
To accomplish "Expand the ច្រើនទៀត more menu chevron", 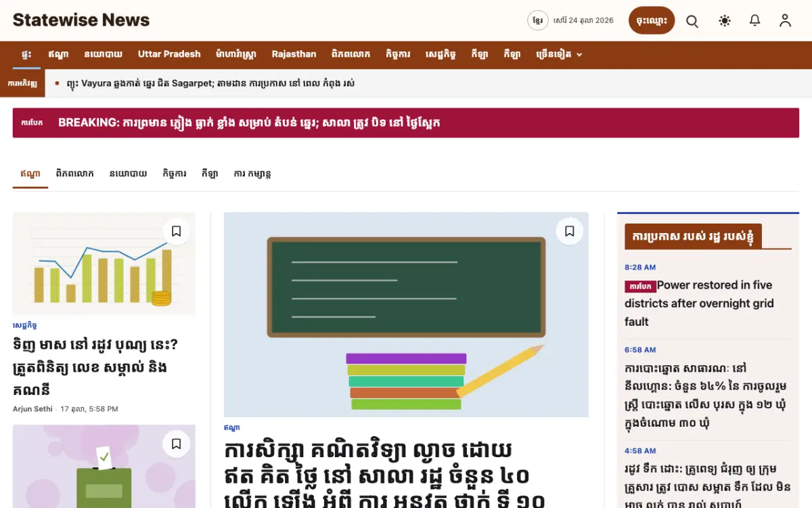I will 579,55.
